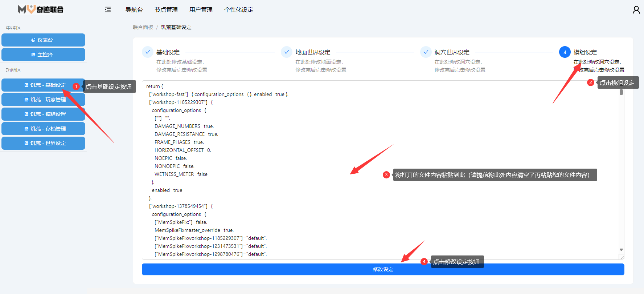Open the 节点管理 menu
This screenshot has height=294, width=644.
(166, 10)
